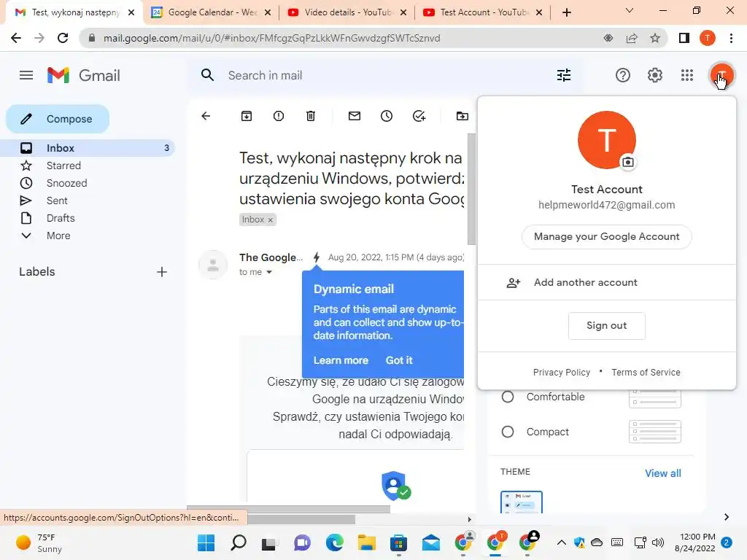Viewport: 747px width, 560px height.
Task: Click Manage your Google Account
Action: pyautogui.click(x=606, y=237)
